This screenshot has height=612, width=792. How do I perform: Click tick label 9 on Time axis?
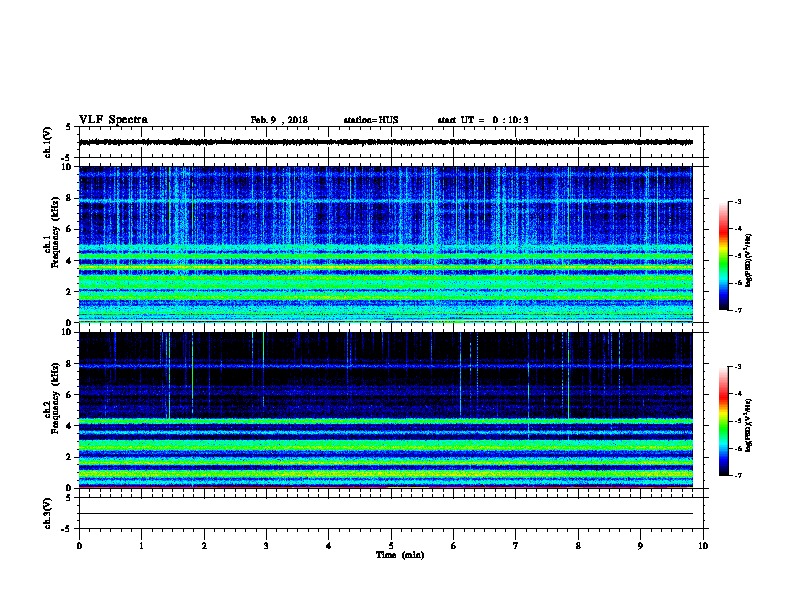(x=640, y=545)
